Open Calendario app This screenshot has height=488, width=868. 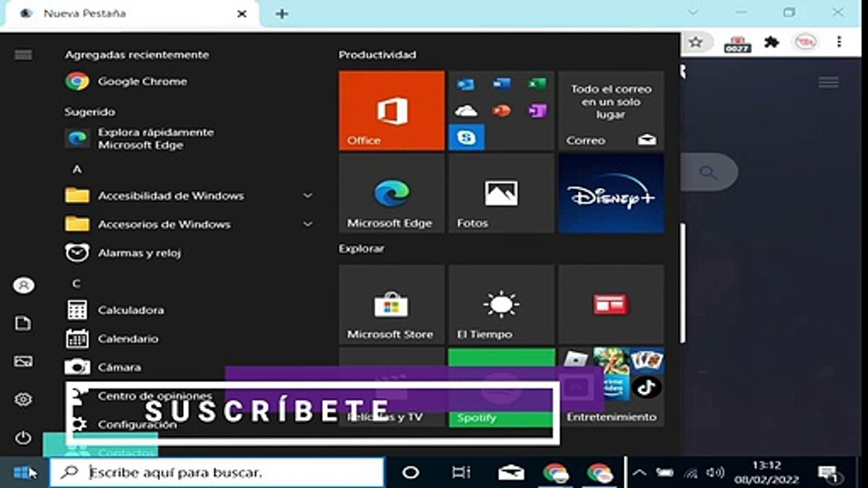coord(190,338)
